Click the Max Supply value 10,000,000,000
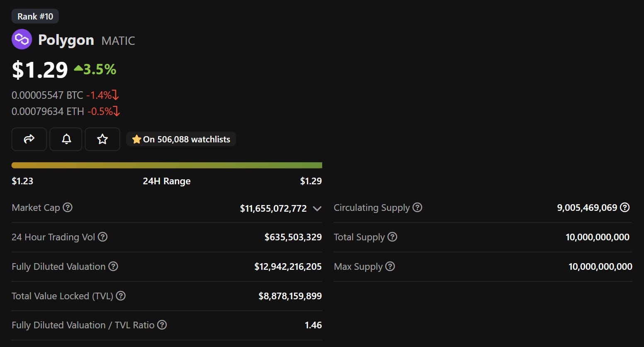 [600, 266]
